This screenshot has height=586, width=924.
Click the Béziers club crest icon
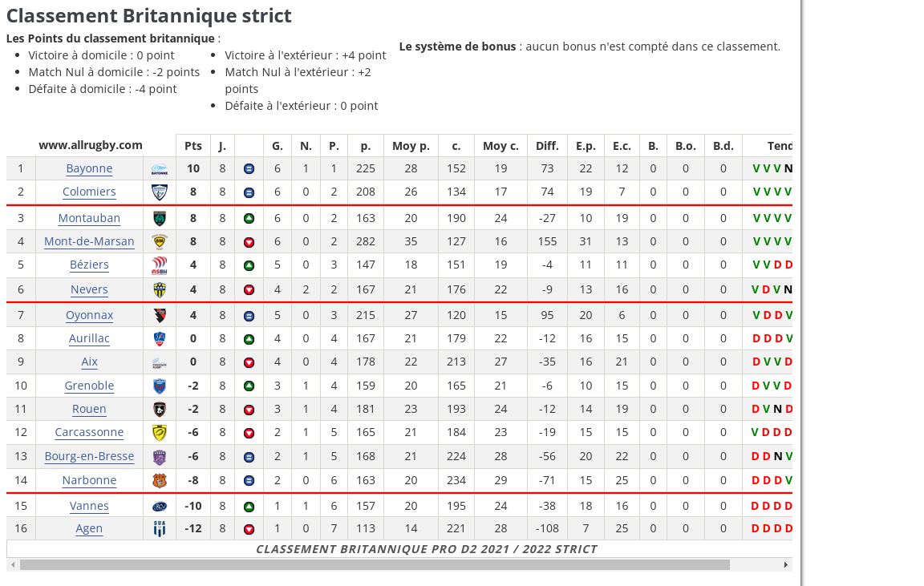[160, 265]
